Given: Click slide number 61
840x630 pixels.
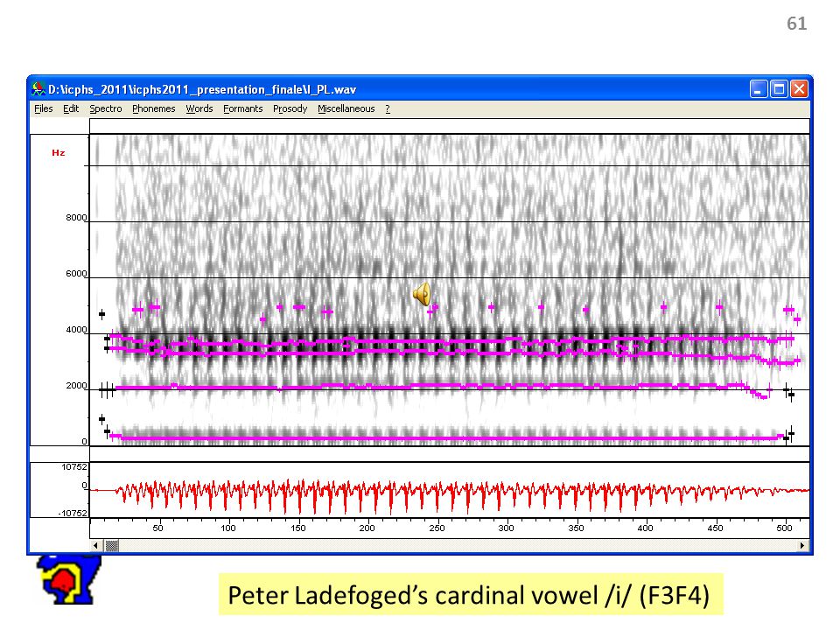Looking at the screenshot, I should click(796, 24).
